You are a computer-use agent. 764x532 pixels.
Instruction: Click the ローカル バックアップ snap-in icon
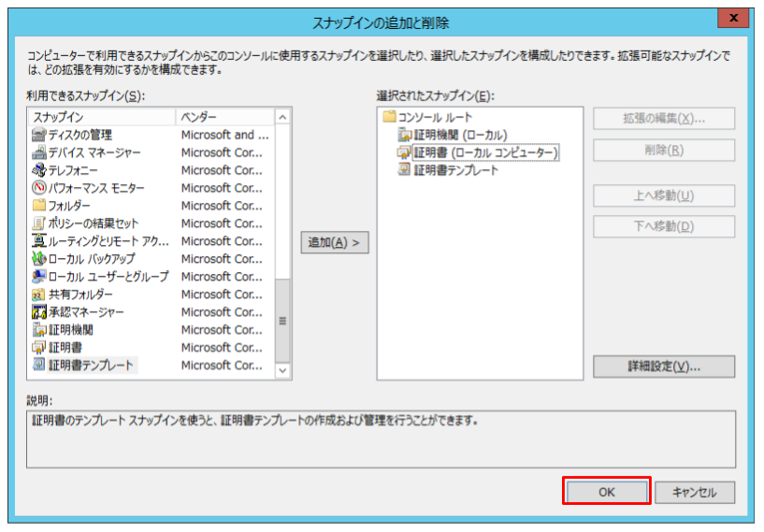pyautogui.click(x=39, y=259)
